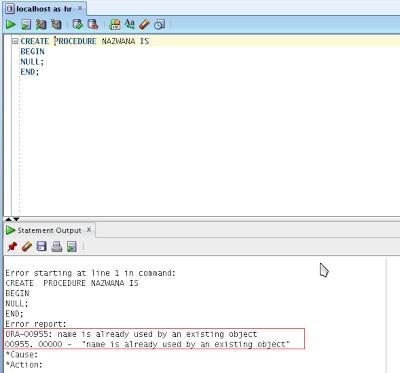400x373 pixels.
Task: Clear output using the lower eraser icon
Action: click(x=27, y=247)
